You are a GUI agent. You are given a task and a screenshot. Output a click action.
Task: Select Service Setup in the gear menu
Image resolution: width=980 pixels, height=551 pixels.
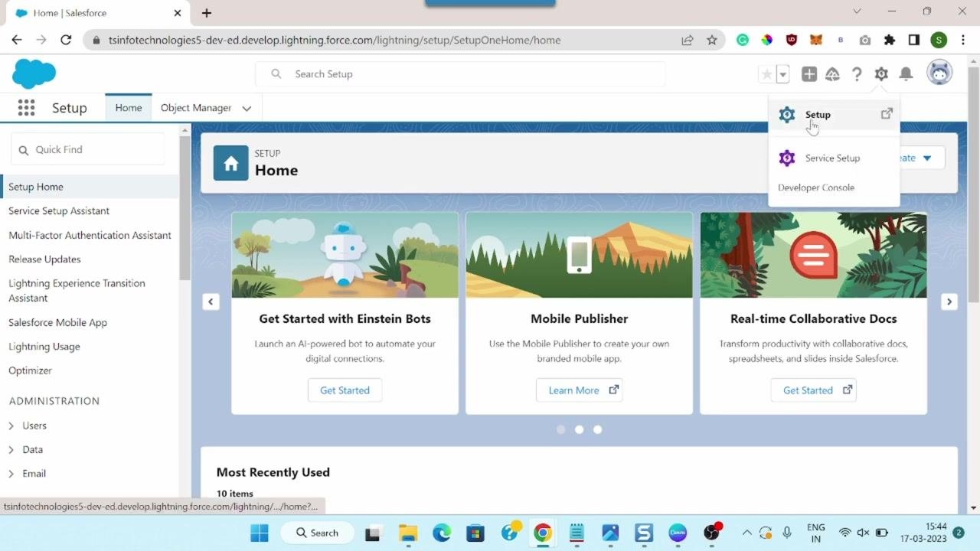coord(833,158)
